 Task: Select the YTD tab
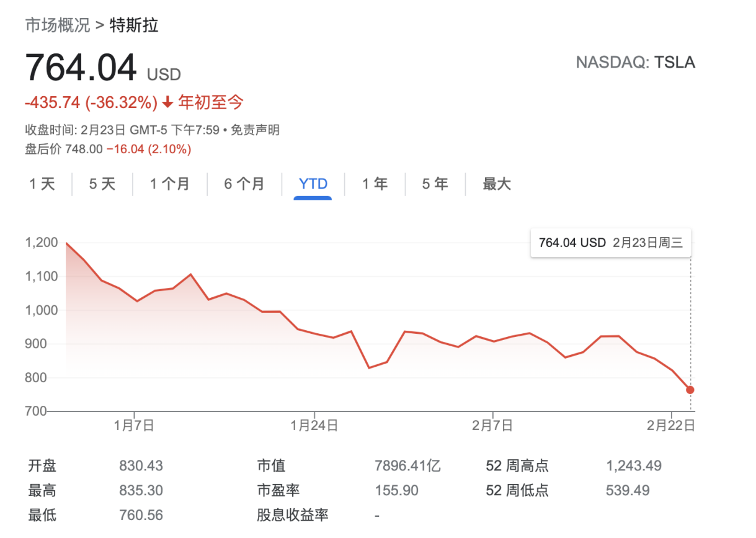pos(313,184)
